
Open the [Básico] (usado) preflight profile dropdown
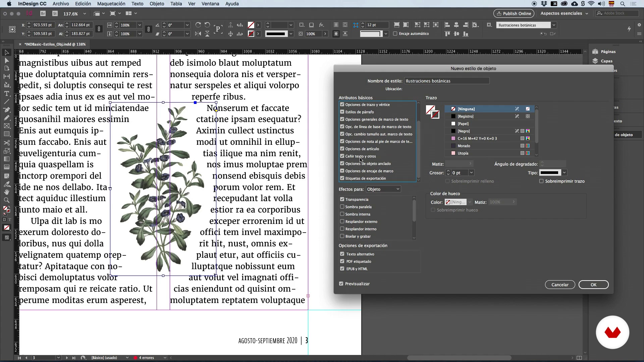point(127,358)
